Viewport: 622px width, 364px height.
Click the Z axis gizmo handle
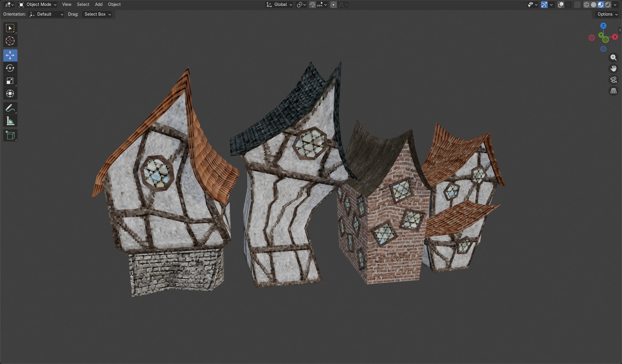603,26
